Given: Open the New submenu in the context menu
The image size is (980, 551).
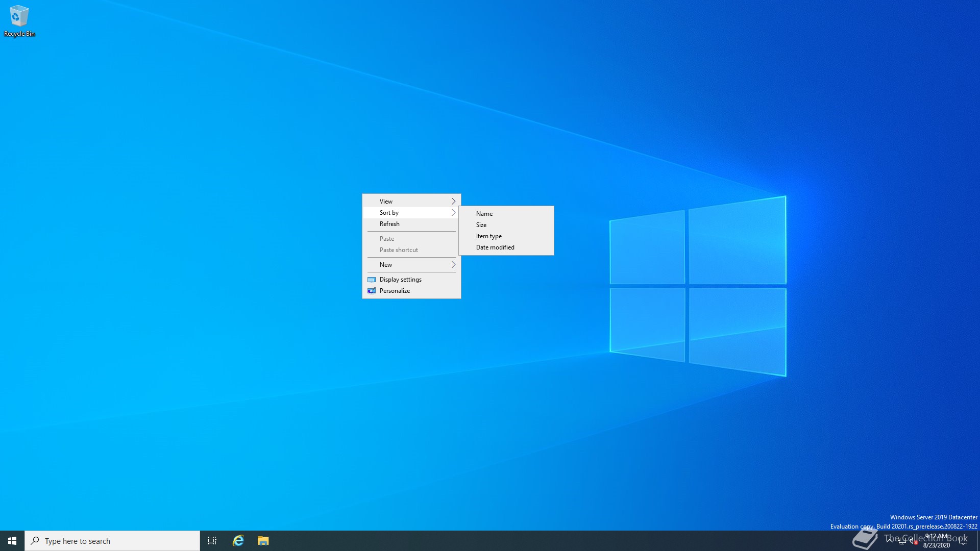Looking at the screenshot, I should (x=411, y=265).
